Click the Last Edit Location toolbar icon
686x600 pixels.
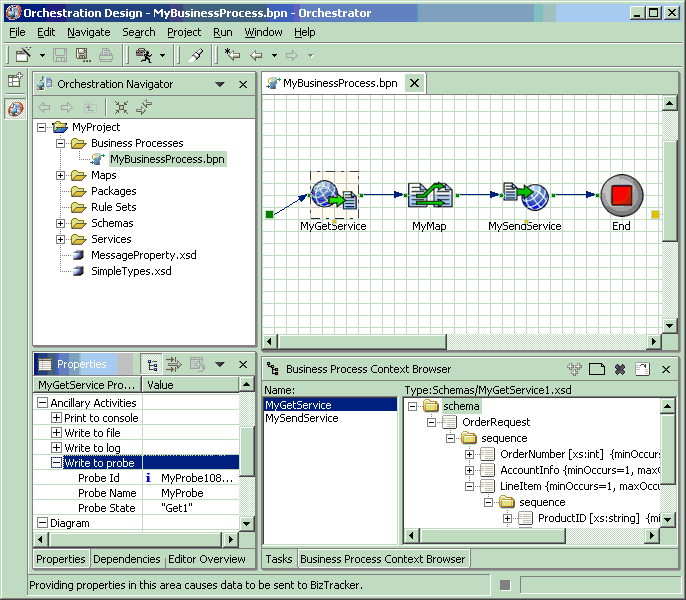pyautogui.click(x=232, y=55)
